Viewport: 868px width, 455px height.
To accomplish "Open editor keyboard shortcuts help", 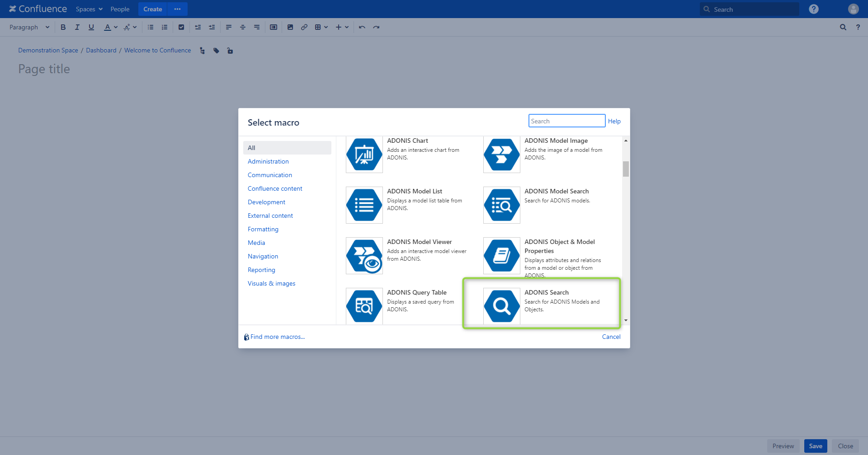I will [x=858, y=27].
